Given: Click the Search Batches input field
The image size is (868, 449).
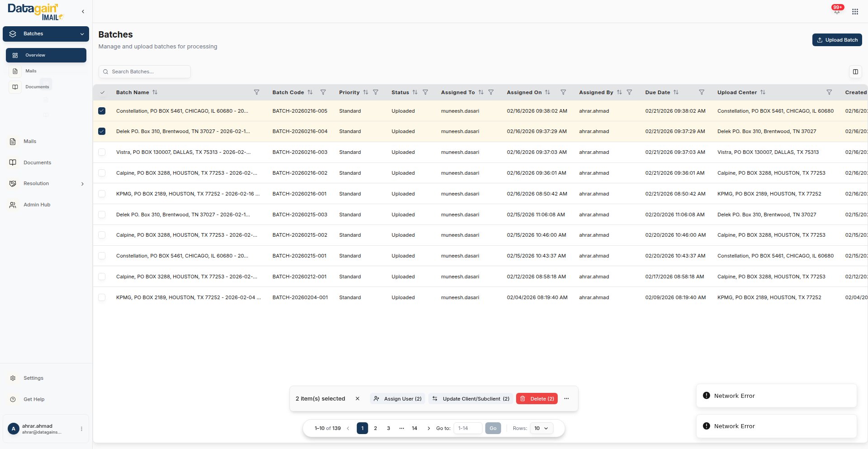Looking at the screenshot, I should 145,72.
